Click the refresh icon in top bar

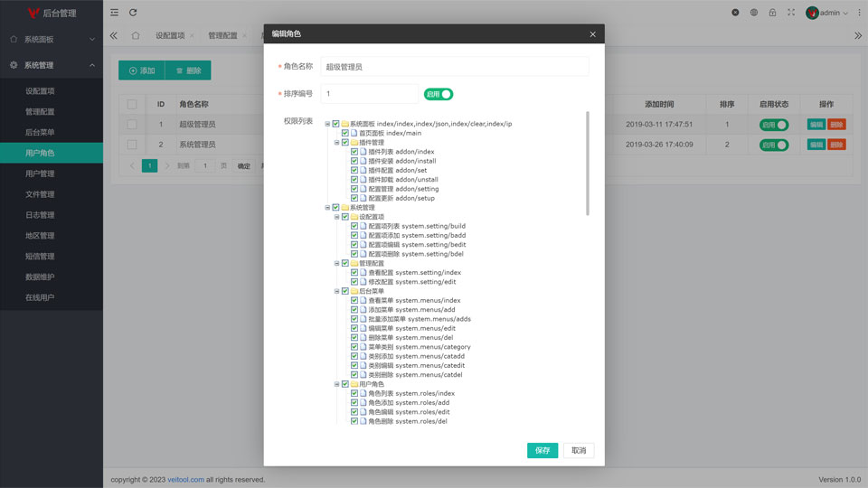pyautogui.click(x=133, y=13)
